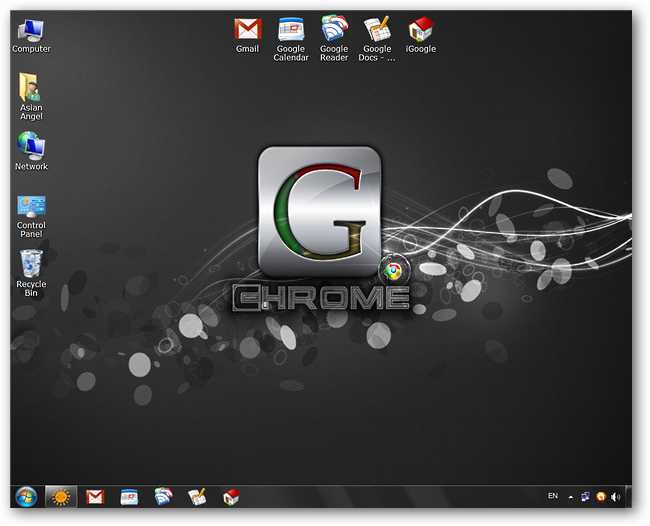Launch Gmail from the taskbar
Viewport: 650px width, 526px height.
95,497
